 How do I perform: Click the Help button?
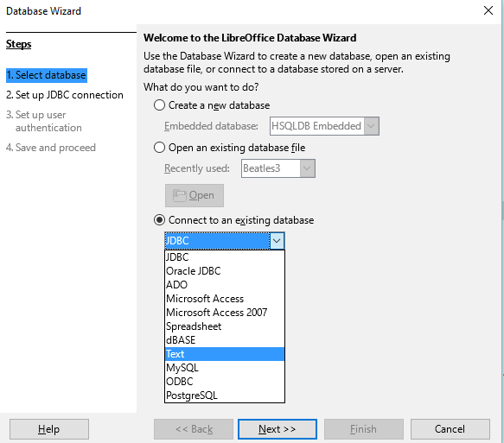(49, 429)
